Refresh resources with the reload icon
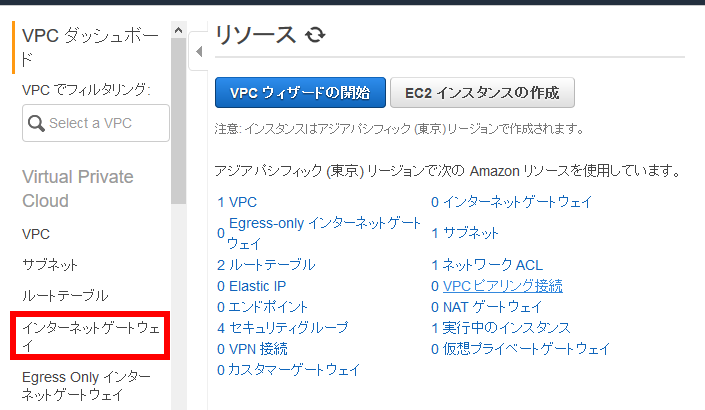 point(315,35)
